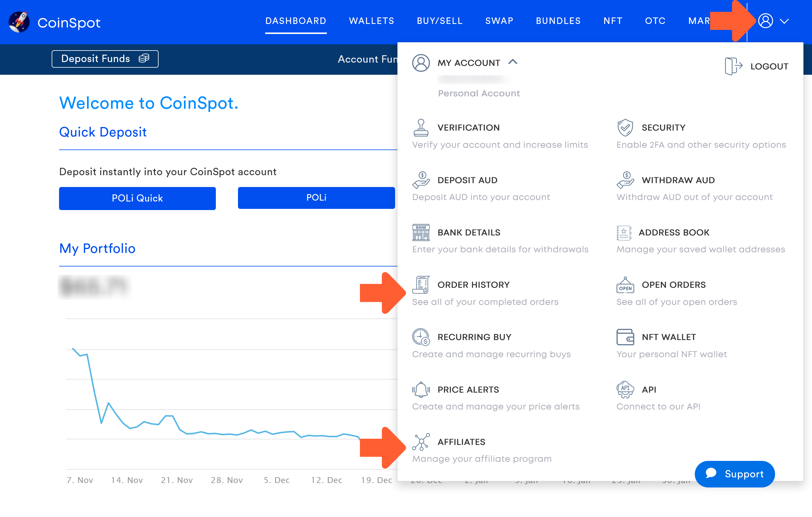
Task: Open the CoinSpot rocket logo
Action: [19, 22]
